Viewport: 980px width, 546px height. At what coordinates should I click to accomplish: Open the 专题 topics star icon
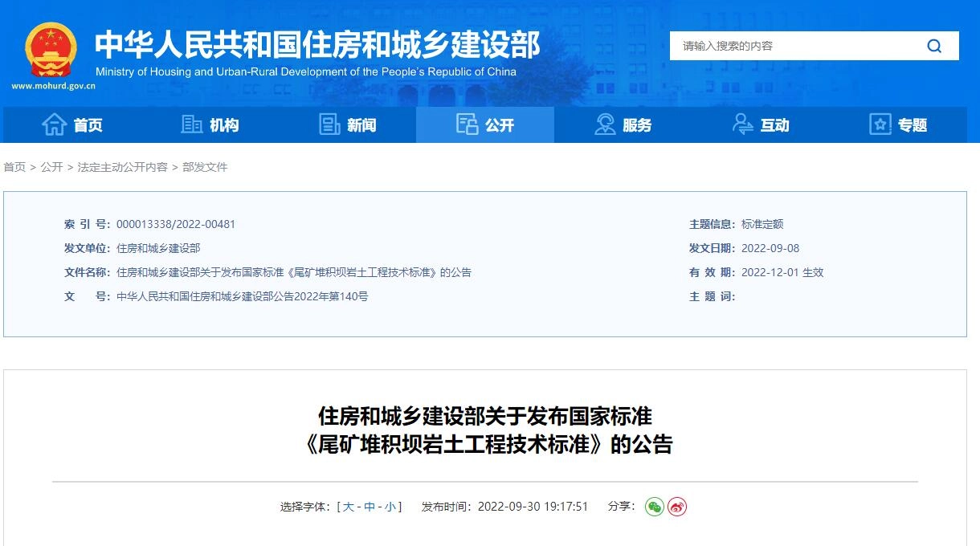coord(879,124)
